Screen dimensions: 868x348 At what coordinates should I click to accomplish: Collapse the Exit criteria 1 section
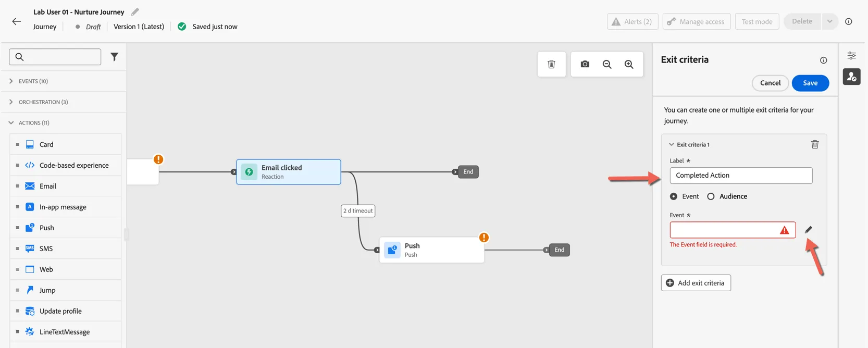tap(672, 145)
